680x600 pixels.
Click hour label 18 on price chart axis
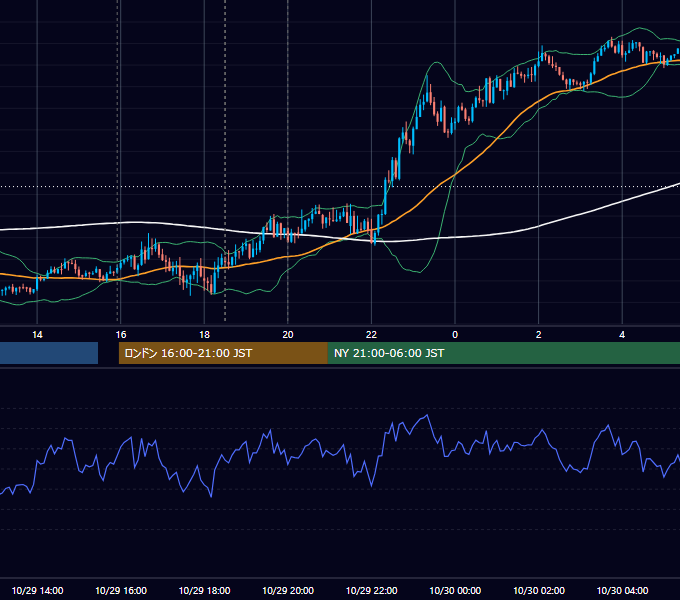click(204, 335)
